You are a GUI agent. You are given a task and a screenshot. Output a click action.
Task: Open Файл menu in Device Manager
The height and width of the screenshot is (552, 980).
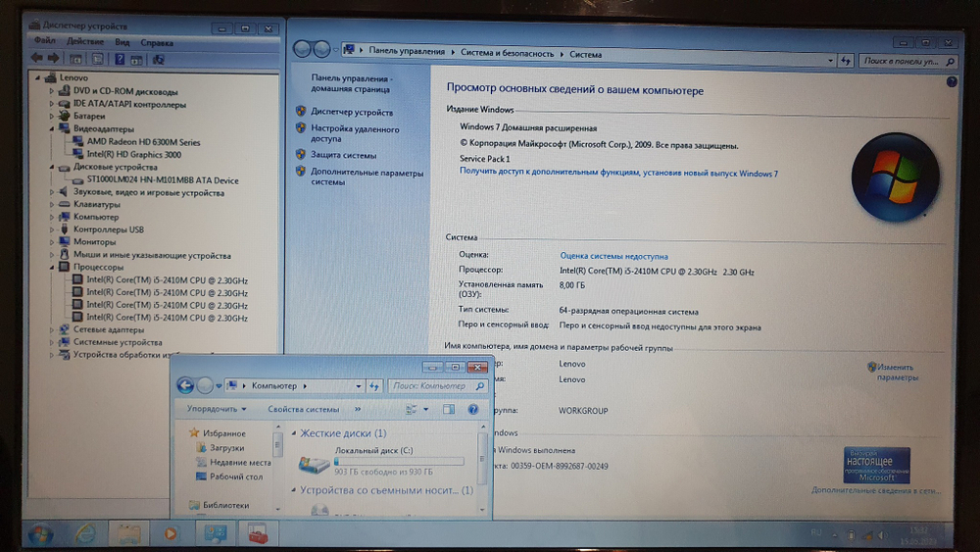tap(44, 41)
